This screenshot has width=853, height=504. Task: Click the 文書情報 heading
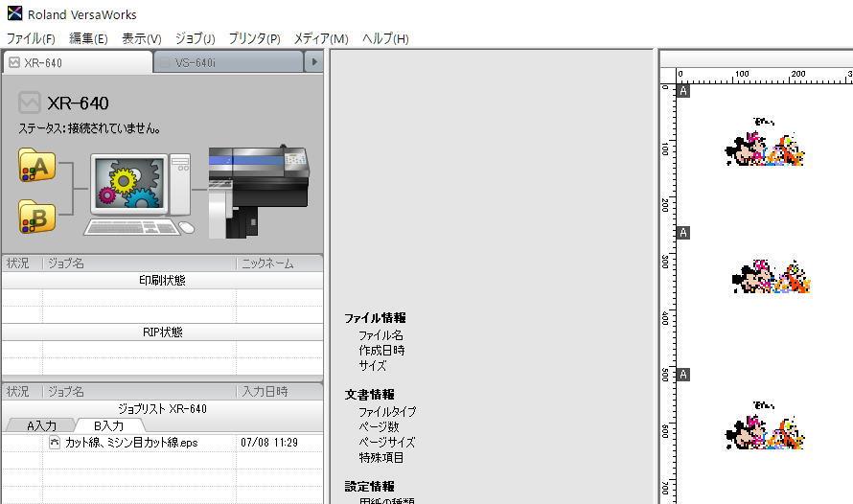[369, 394]
